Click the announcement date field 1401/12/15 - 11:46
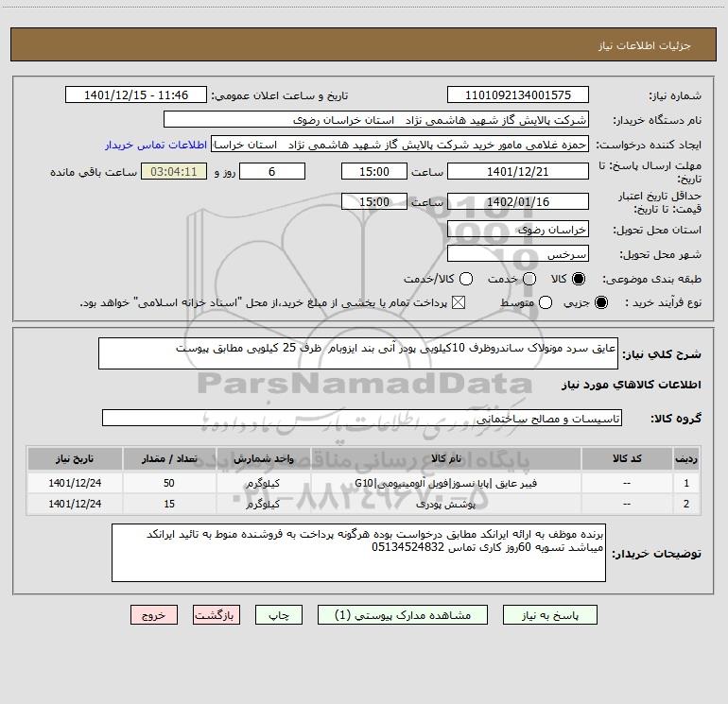The height and width of the screenshot is (704, 728). (x=136, y=95)
